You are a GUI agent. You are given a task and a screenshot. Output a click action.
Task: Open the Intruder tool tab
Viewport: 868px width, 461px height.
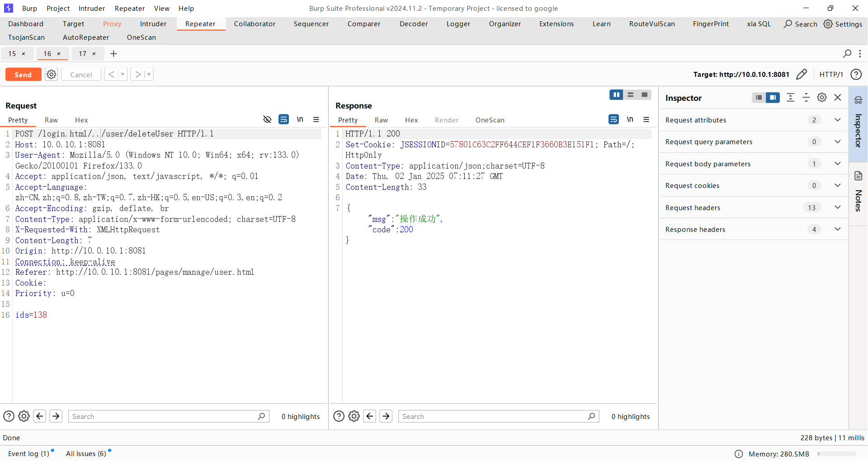point(153,24)
